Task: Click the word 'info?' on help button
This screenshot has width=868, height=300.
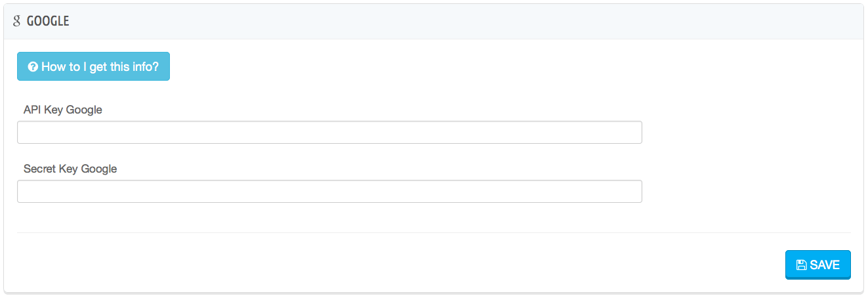Action: click(x=145, y=67)
